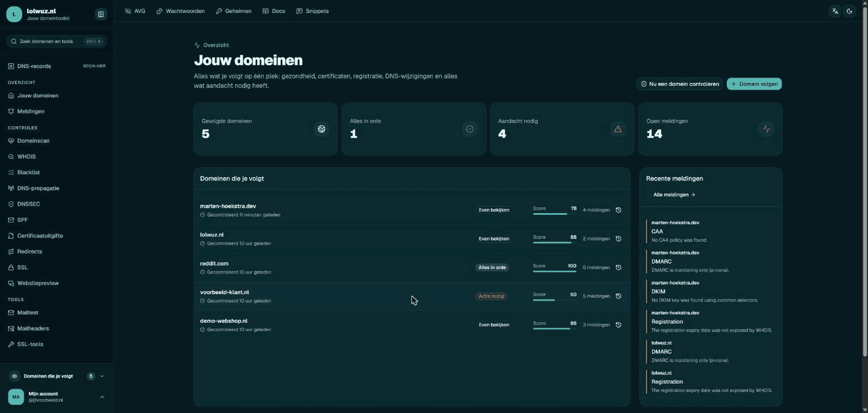Expand the Domeinen die je volgt chevron
Image resolution: width=868 pixels, height=413 pixels.
click(x=102, y=376)
